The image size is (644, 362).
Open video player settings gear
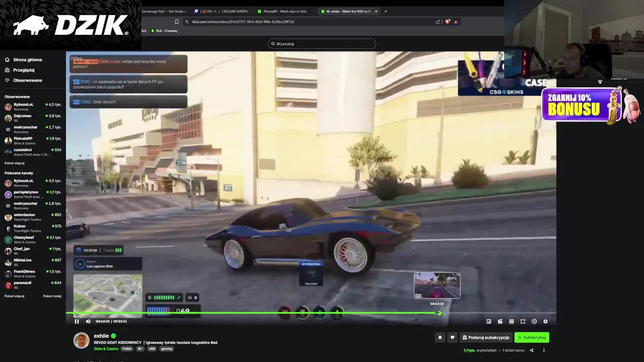[x=545, y=321]
